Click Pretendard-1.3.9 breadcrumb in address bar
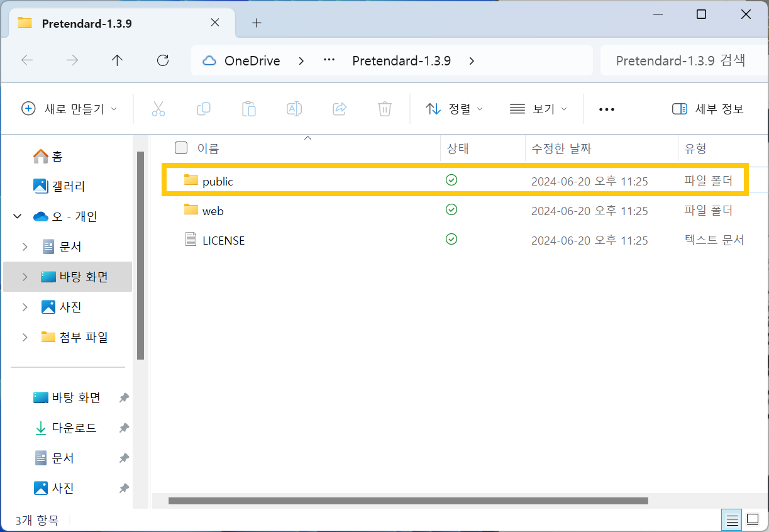Screen dimensions: 769x532 pos(401,61)
